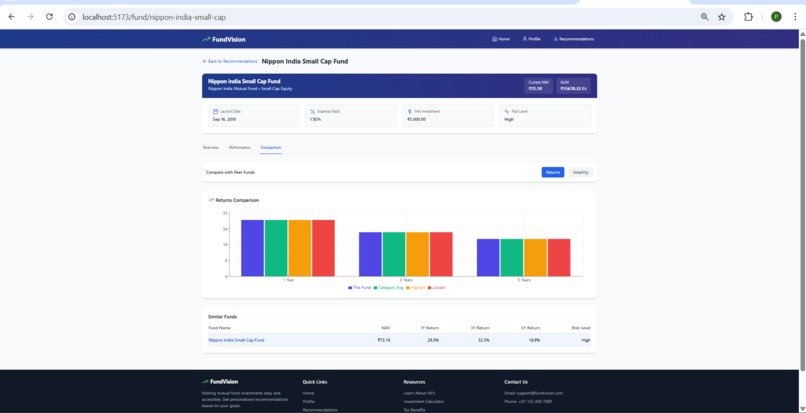Click the trend icon beside Returns Comparison
806x413 pixels.
click(x=211, y=200)
